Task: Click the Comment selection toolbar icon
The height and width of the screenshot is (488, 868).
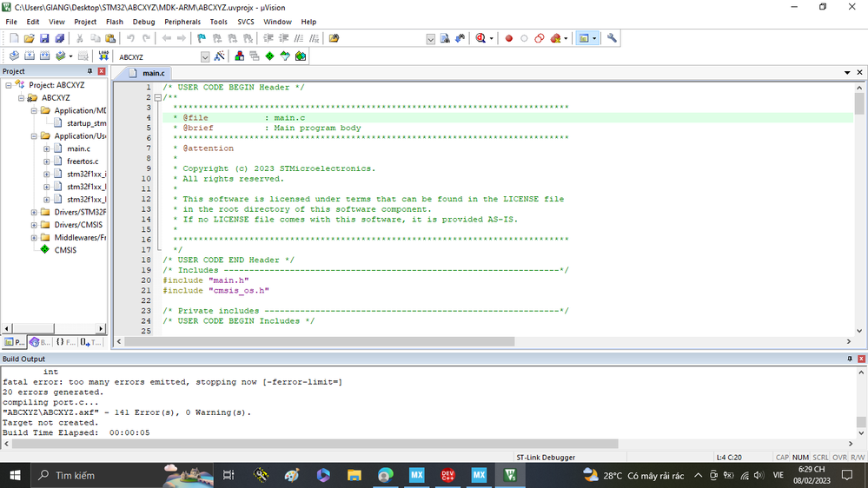Action: pyautogui.click(x=299, y=38)
